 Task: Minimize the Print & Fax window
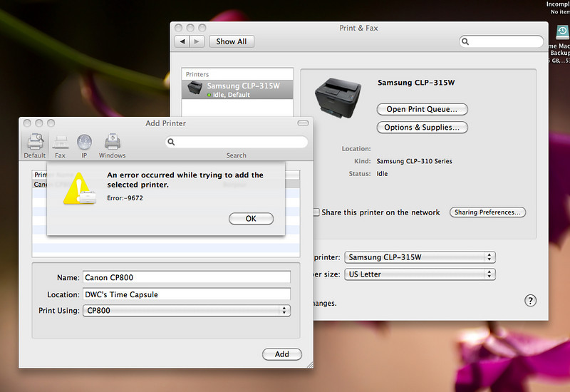[190, 28]
